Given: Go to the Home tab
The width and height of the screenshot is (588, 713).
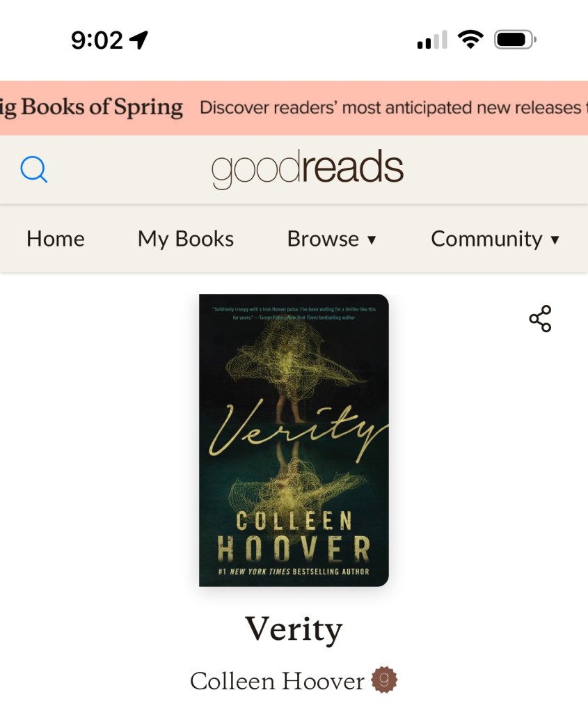Looking at the screenshot, I should 56,239.
